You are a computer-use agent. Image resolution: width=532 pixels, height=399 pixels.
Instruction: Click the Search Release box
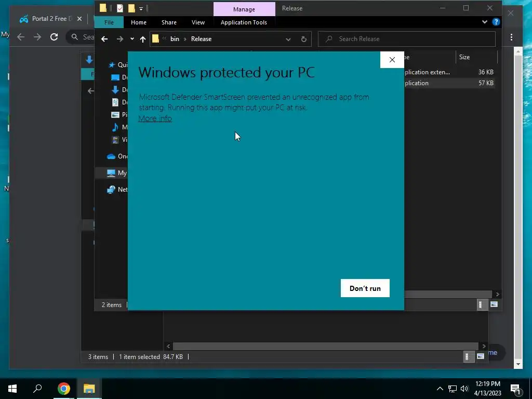(406, 39)
